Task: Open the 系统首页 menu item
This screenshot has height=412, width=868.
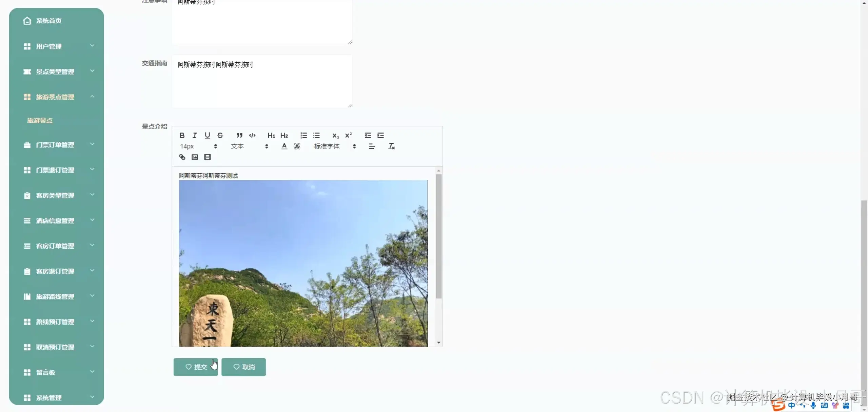Action: coord(49,21)
